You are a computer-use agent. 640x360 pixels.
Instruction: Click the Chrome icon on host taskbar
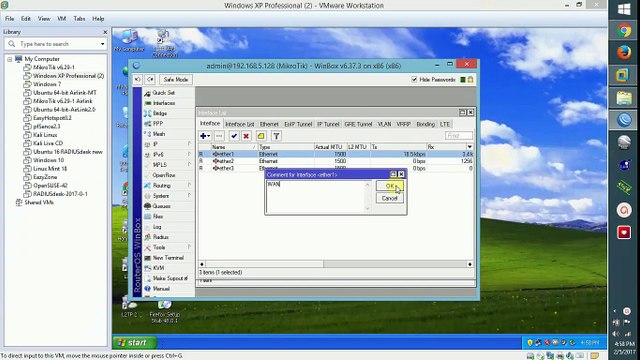click(624, 31)
